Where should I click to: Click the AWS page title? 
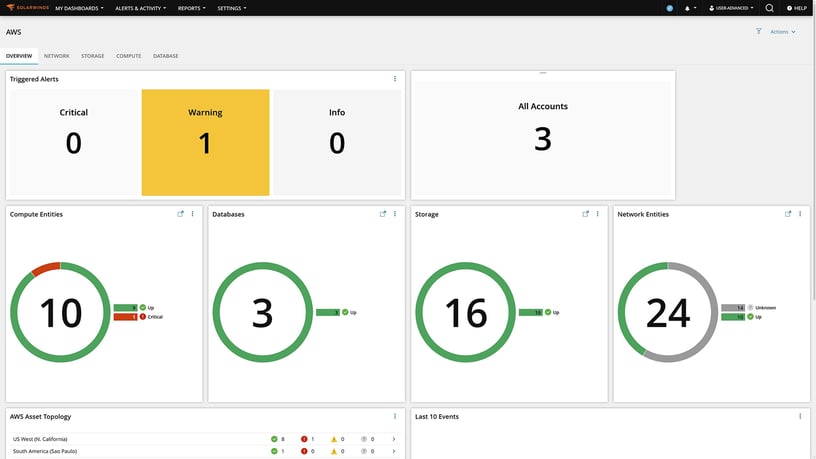tap(14, 32)
